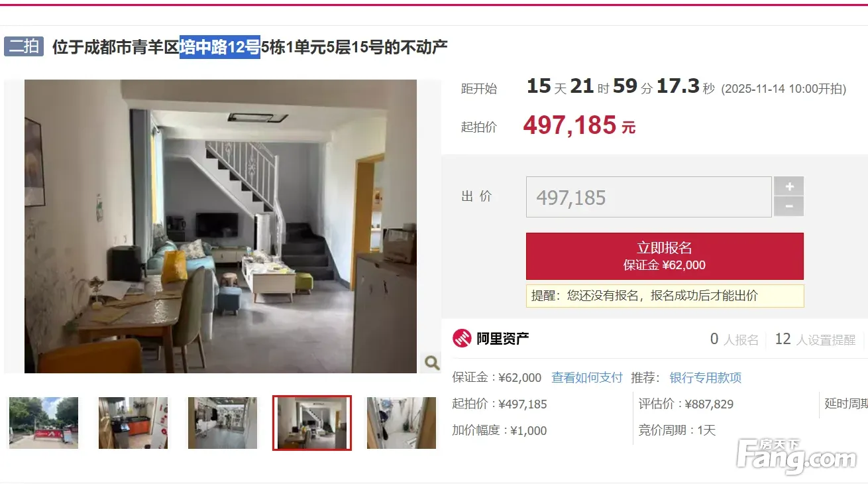This screenshot has width=868, height=484.
Task: Open the 查看如何支付 link
Action: (587, 378)
